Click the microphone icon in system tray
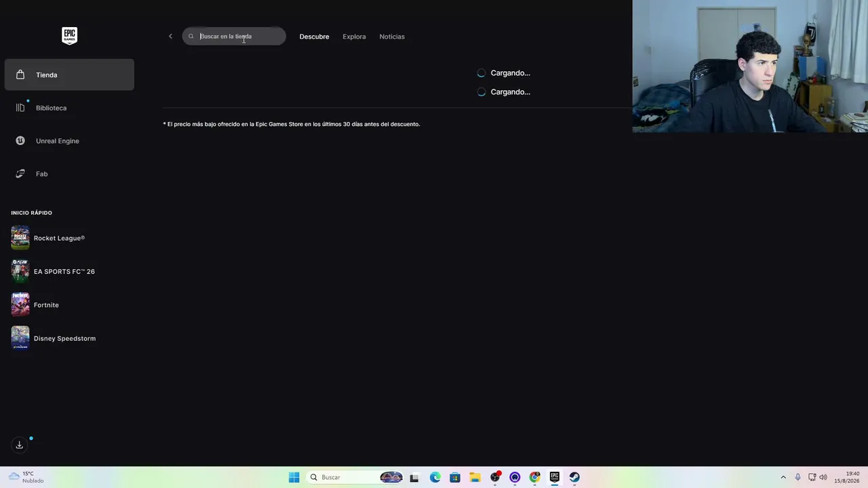The width and height of the screenshot is (868, 488). tap(797, 477)
